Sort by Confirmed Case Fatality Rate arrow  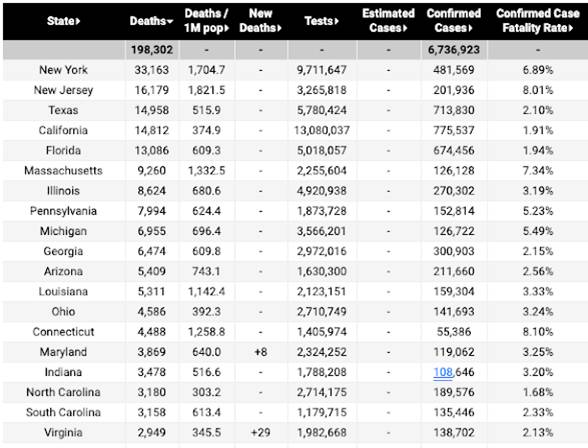(571, 28)
